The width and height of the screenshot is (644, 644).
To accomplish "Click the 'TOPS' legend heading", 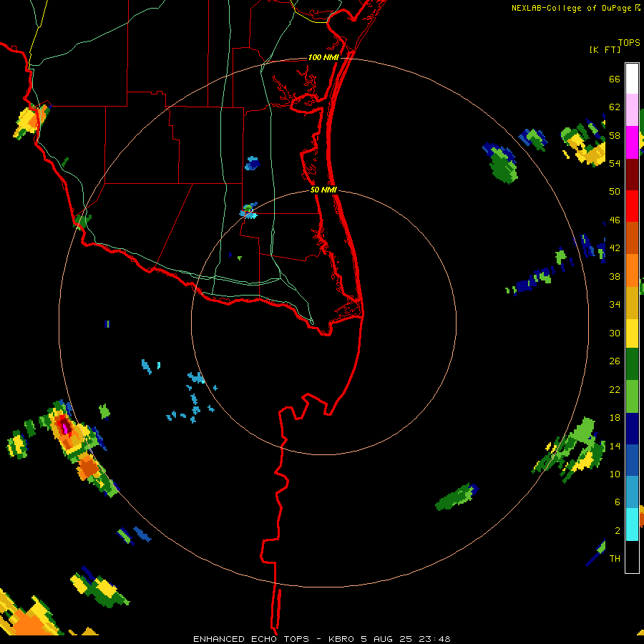I will coord(629,43).
